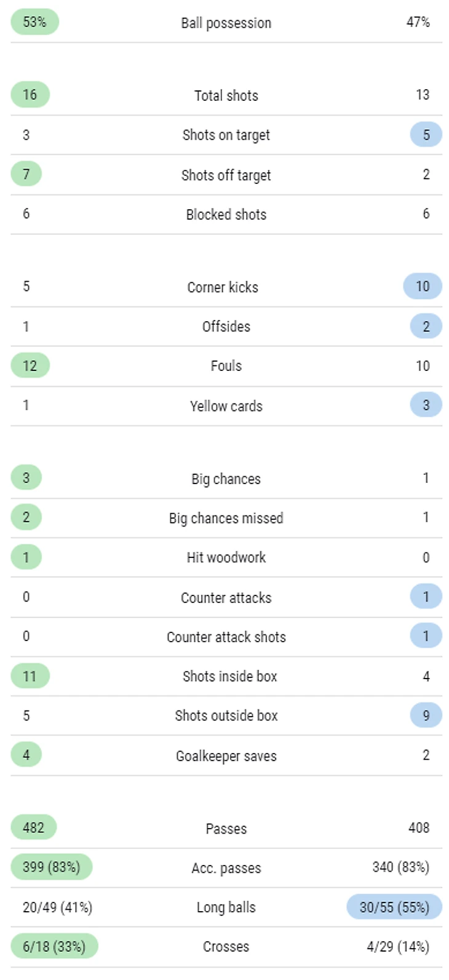Click the blue 10 corner kicks badge
Screen dimensions: 449x980
423,286
